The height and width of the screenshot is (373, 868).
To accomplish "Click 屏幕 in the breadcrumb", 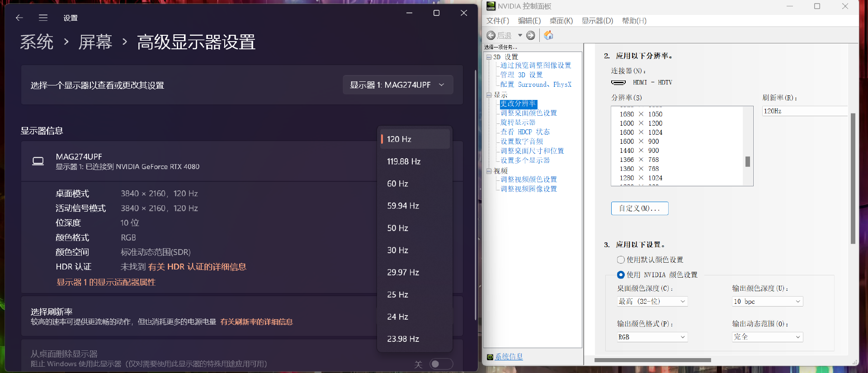I will (95, 42).
